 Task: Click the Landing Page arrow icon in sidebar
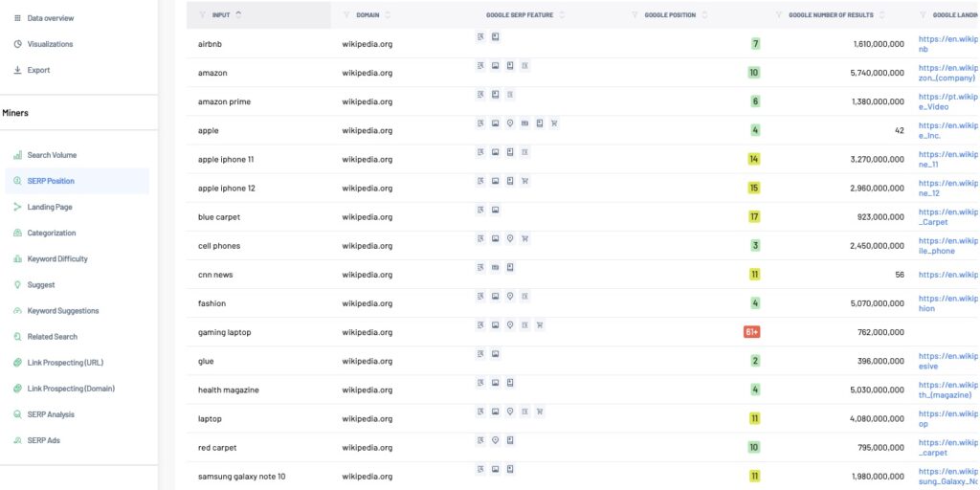point(17,207)
